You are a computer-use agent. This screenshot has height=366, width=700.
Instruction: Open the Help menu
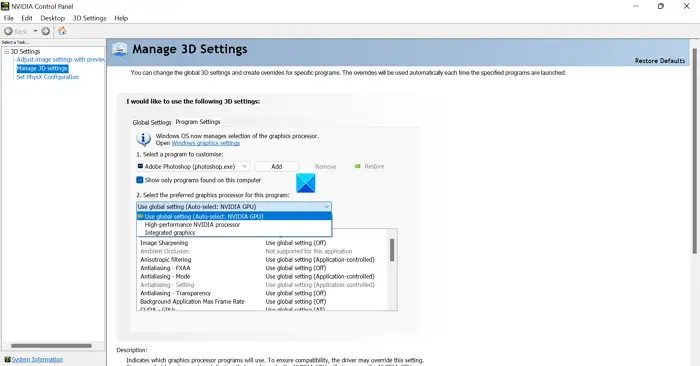click(121, 18)
